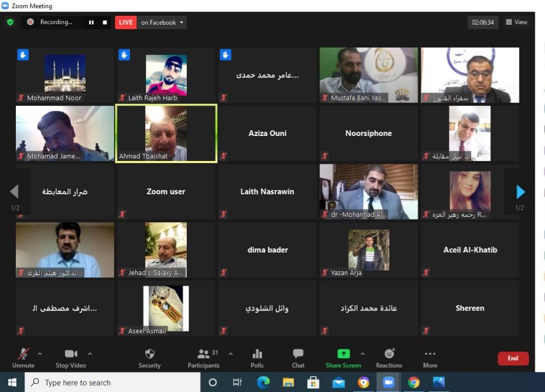Expand audio options next to Unmute
Viewport: 545px width, 392px height.
(x=39, y=353)
